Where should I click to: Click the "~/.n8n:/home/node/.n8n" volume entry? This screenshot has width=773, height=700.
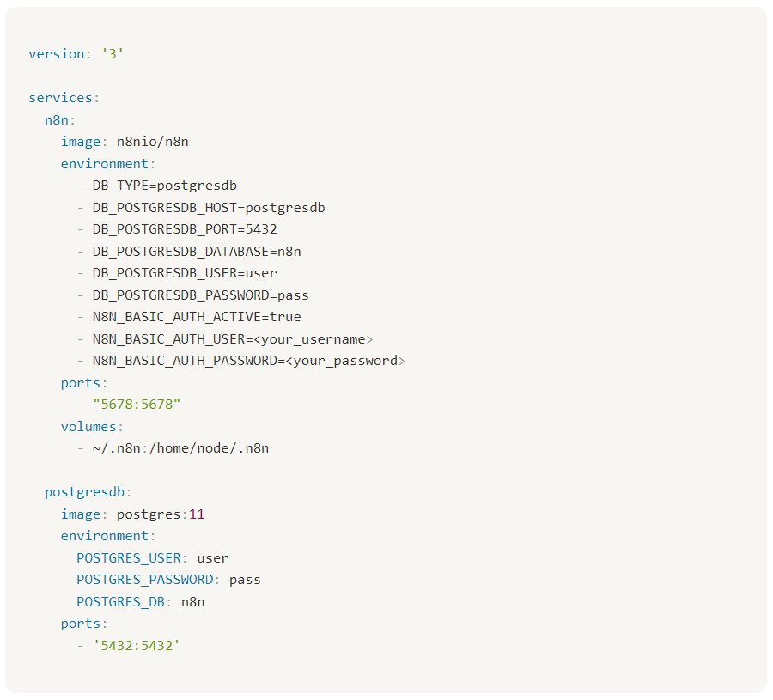(180, 448)
